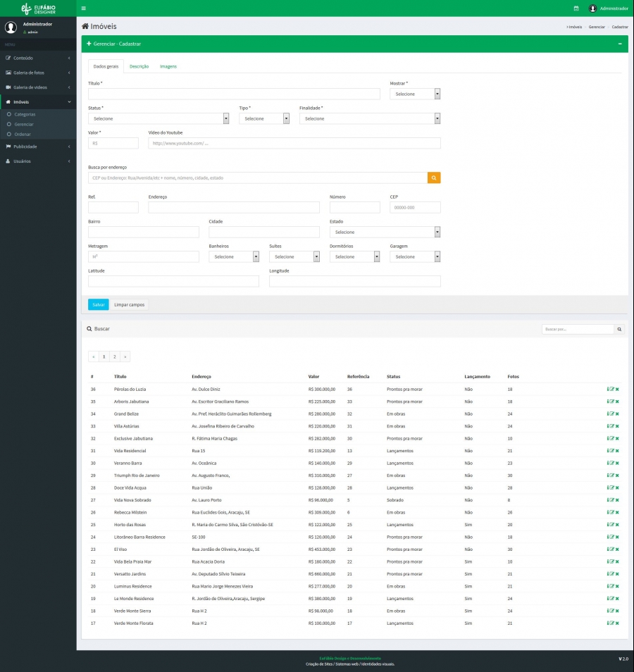The width and height of the screenshot is (634, 672).
Task: Show info for the Luminus Residence row
Action: (608, 586)
